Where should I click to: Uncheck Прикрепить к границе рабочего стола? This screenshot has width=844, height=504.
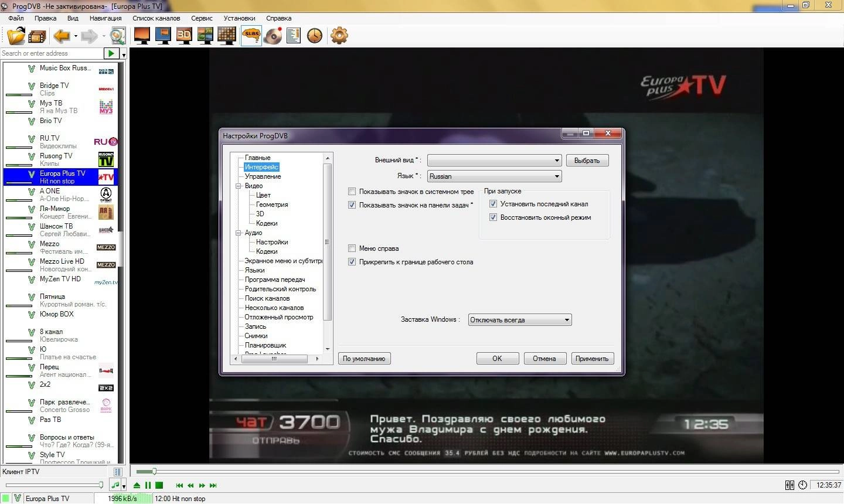pyautogui.click(x=352, y=262)
